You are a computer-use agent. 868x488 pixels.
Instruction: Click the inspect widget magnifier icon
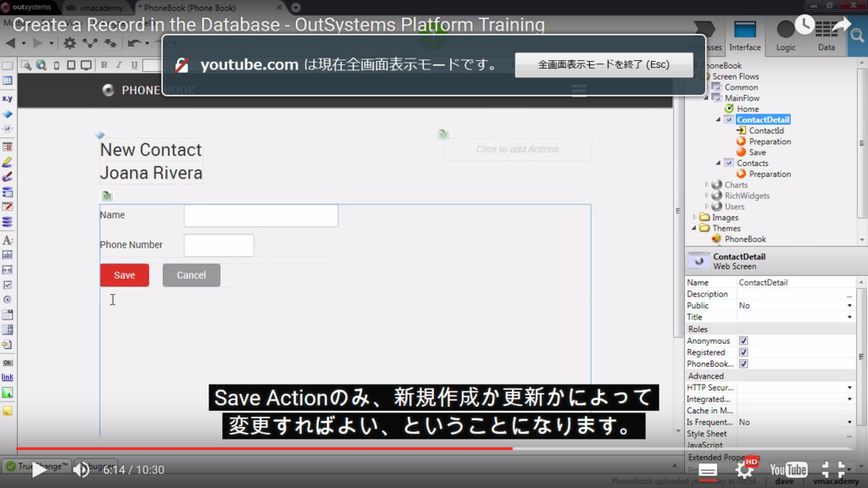click(26, 65)
